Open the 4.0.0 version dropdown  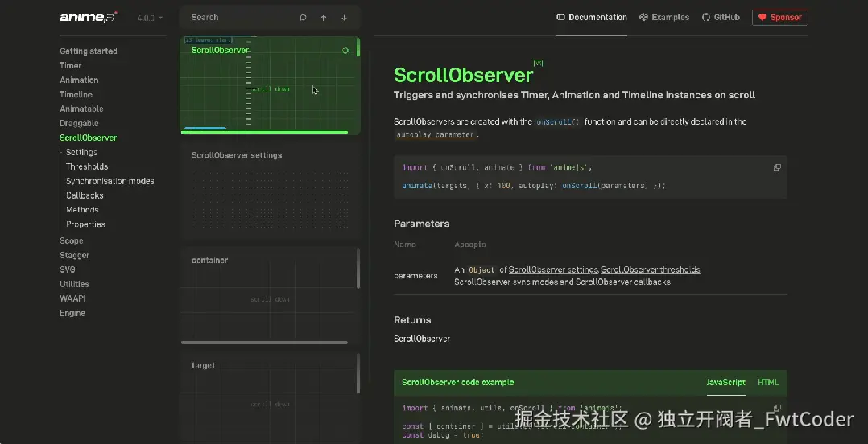tap(150, 18)
